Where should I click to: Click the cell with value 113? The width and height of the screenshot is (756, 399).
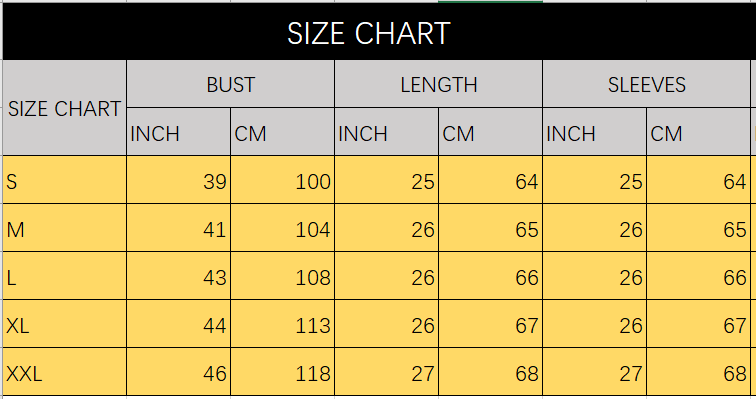[283, 324]
